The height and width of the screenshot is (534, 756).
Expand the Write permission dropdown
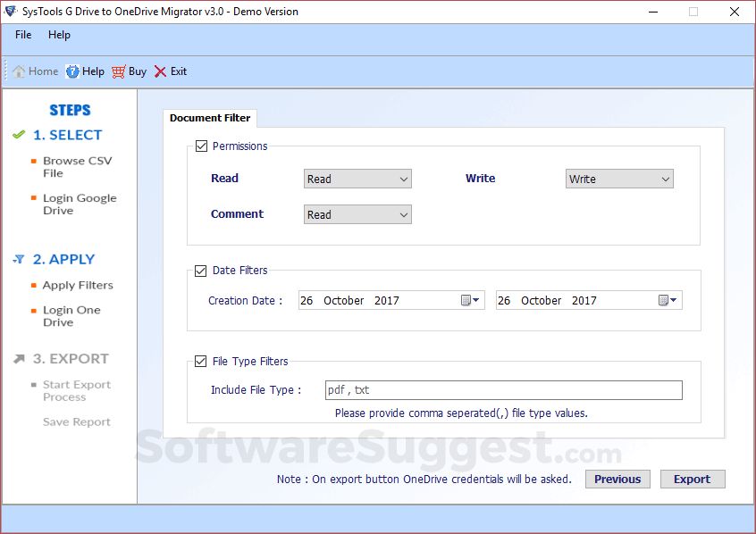(x=619, y=179)
